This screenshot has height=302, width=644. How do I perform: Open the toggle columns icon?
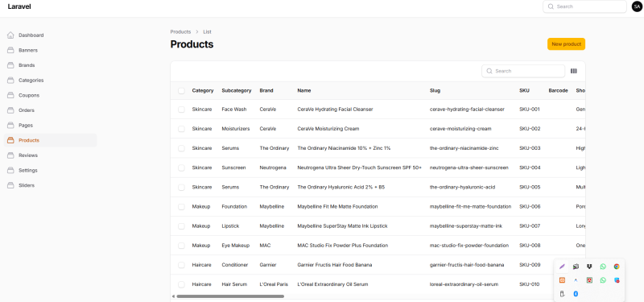574,71
